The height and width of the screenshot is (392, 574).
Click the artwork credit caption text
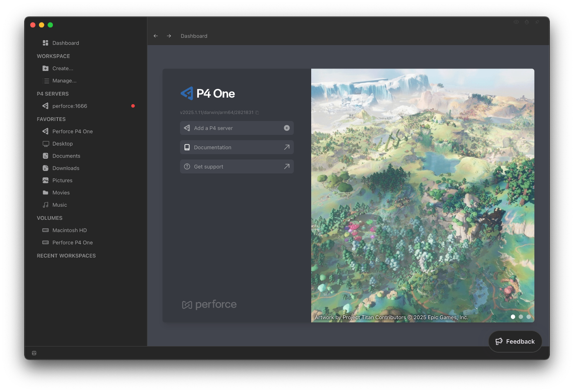click(391, 317)
